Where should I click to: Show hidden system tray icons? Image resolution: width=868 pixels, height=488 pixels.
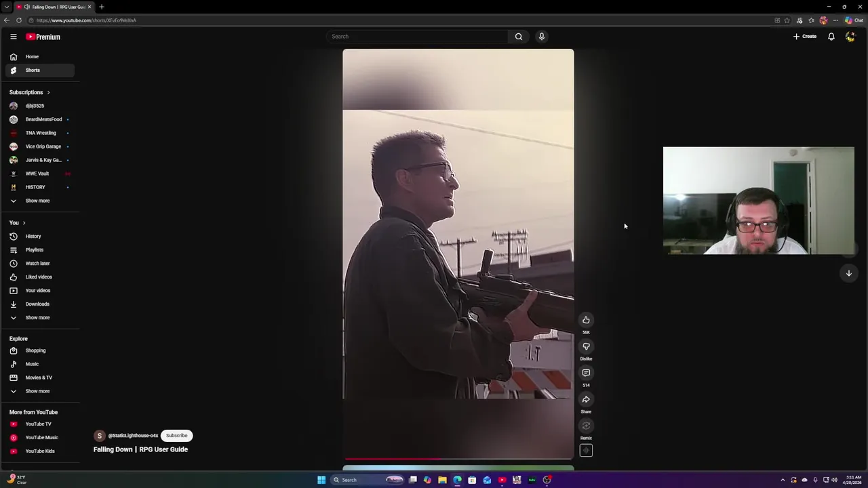click(783, 480)
